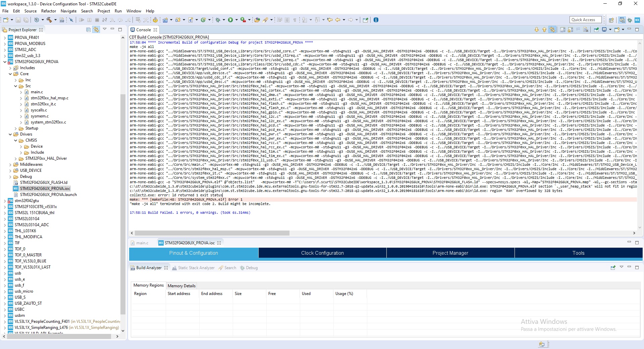Collapse the STM32F042G6UX_PROVA project node
Viewport: 644px width, 349px height.
tap(5, 62)
